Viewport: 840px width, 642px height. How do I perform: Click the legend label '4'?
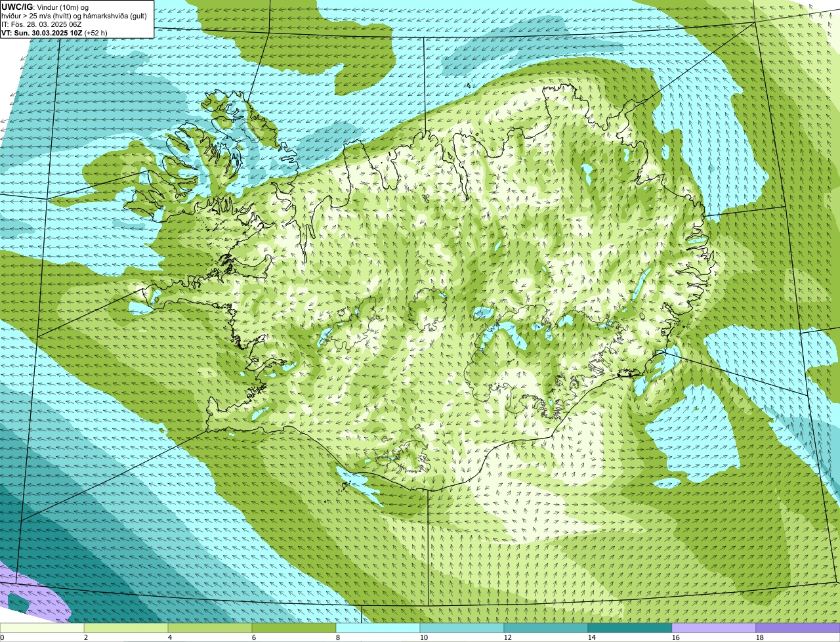point(170,637)
